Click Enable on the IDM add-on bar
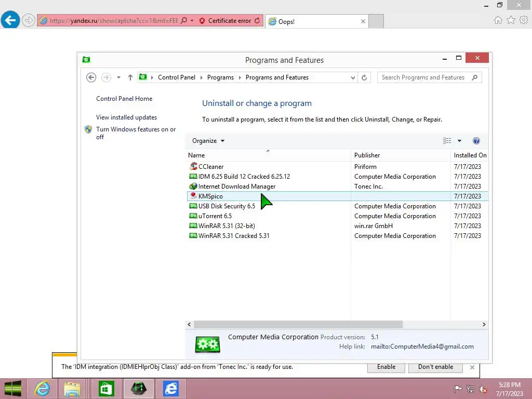The height and width of the screenshot is (399, 532). 386,367
